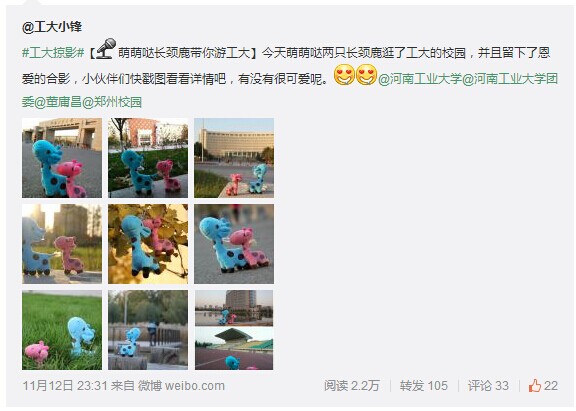Open close-up giraffes thumbnail on gray pavement
The height and width of the screenshot is (411, 576).
234,244
